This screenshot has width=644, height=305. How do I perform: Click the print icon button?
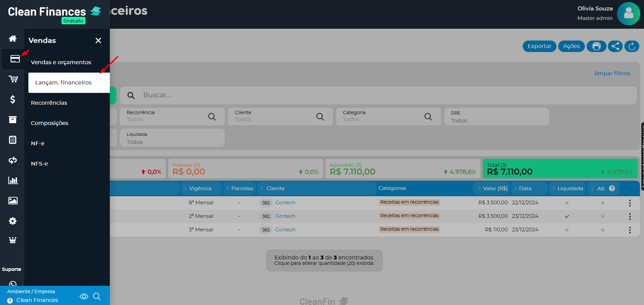pos(596,46)
